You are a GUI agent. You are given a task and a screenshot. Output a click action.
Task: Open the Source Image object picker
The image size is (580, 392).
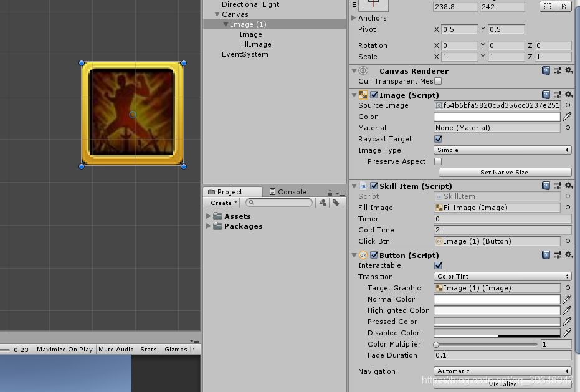568,105
